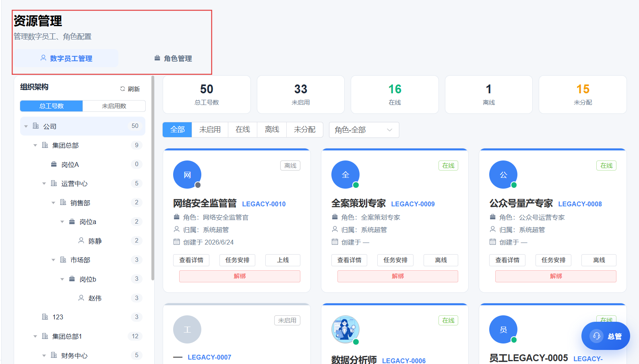Screen dimensions: 639x364
Task: Click the organization tree vertical scrollbar
Action: [153, 178]
